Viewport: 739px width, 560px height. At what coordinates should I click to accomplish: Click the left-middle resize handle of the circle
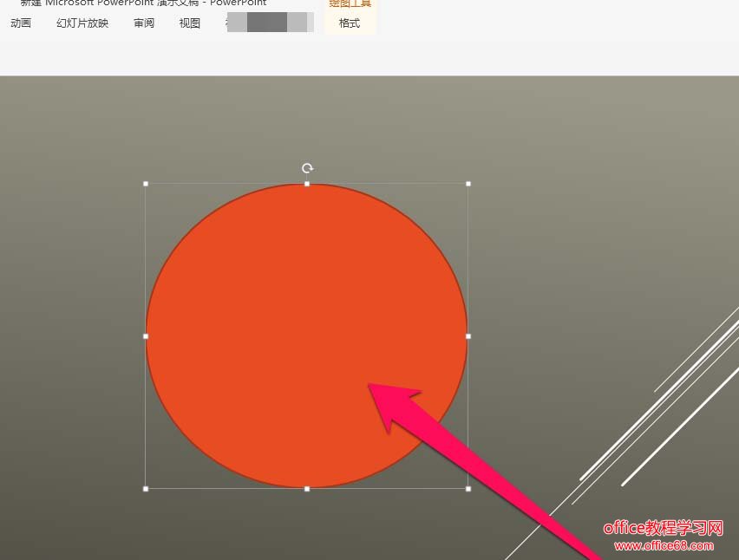click(x=146, y=336)
